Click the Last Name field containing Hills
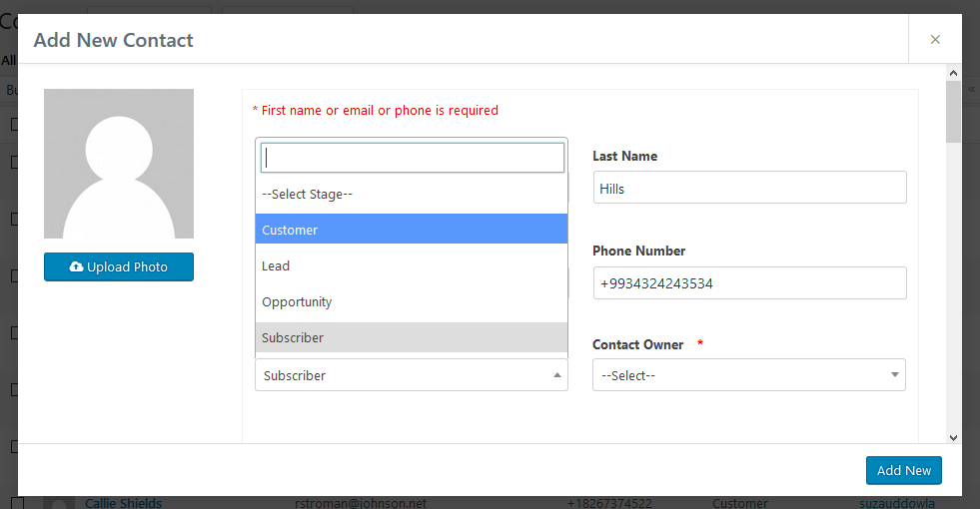Image resolution: width=980 pixels, height=509 pixels. click(x=750, y=188)
